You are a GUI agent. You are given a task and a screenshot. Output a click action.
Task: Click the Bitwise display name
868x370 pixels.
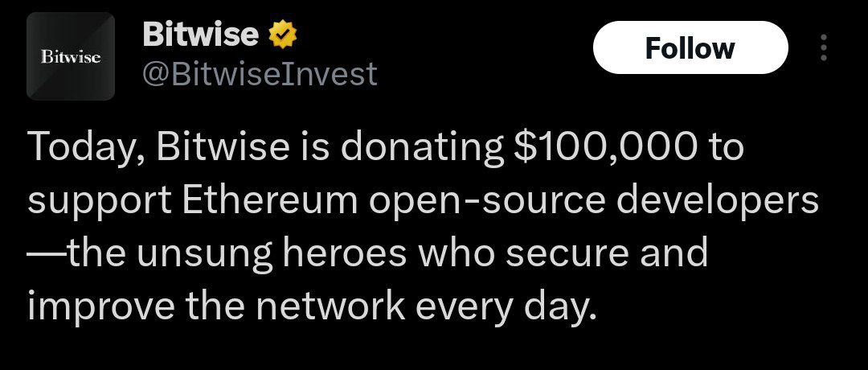200,35
